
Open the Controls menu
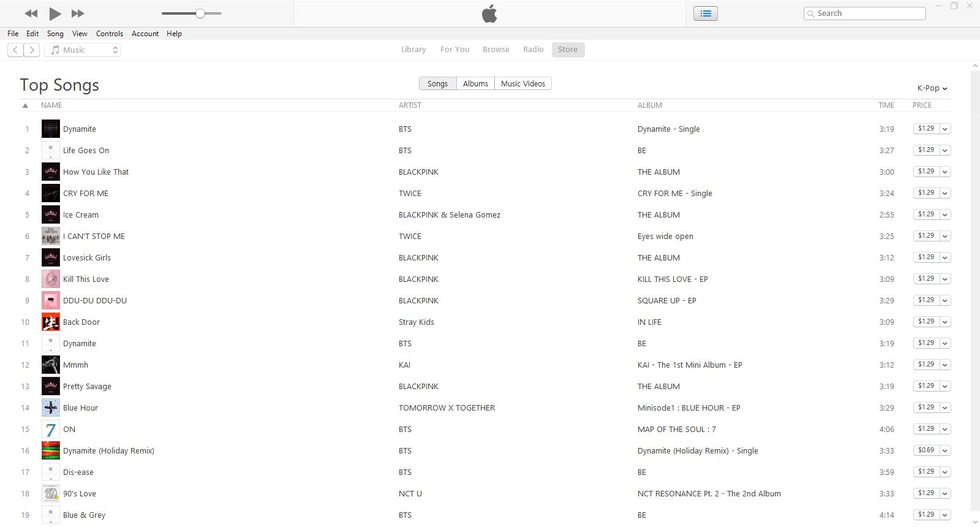pyautogui.click(x=110, y=34)
